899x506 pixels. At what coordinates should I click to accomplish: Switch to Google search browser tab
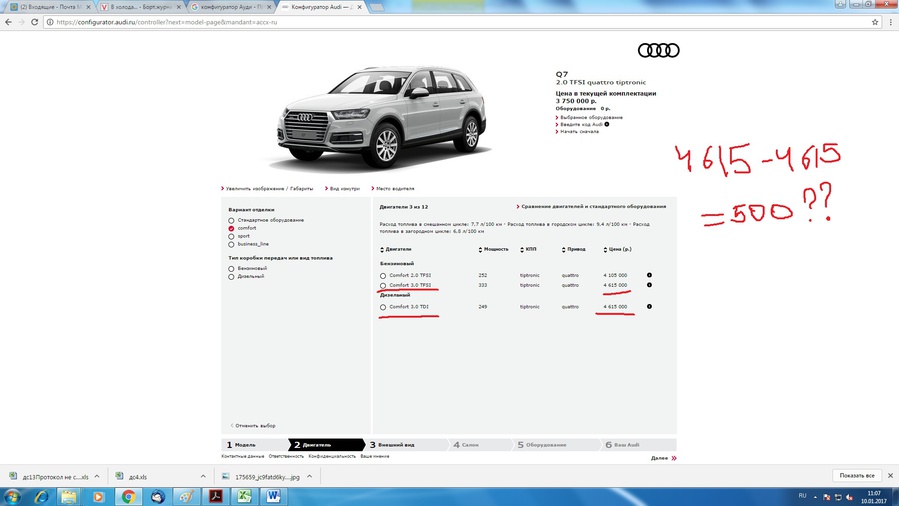[232, 7]
